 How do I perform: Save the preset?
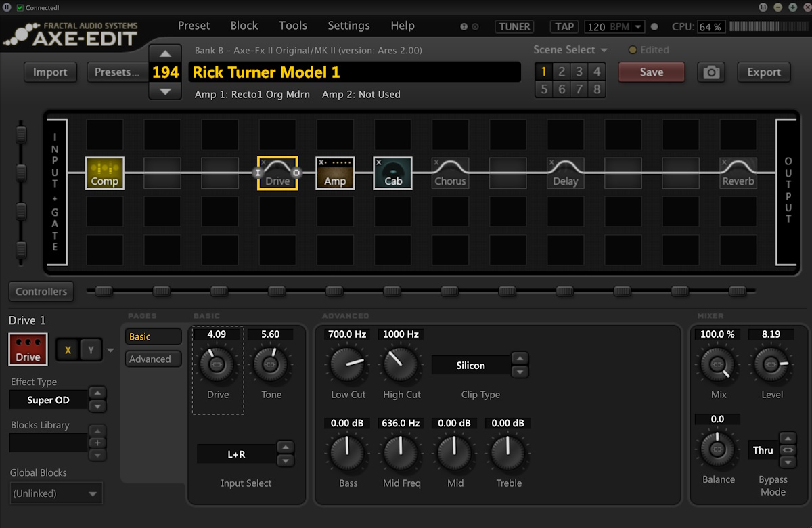pyautogui.click(x=652, y=72)
